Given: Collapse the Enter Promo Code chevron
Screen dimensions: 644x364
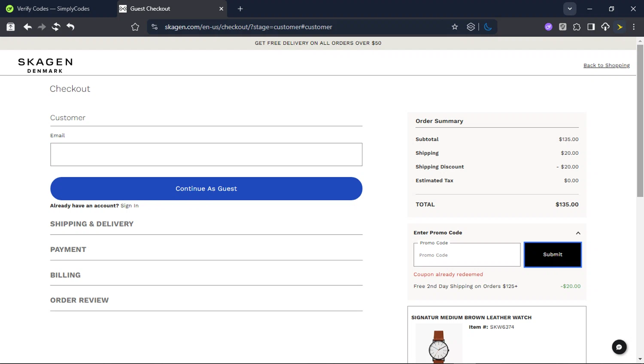Looking at the screenshot, I should click(x=578, y=233).
